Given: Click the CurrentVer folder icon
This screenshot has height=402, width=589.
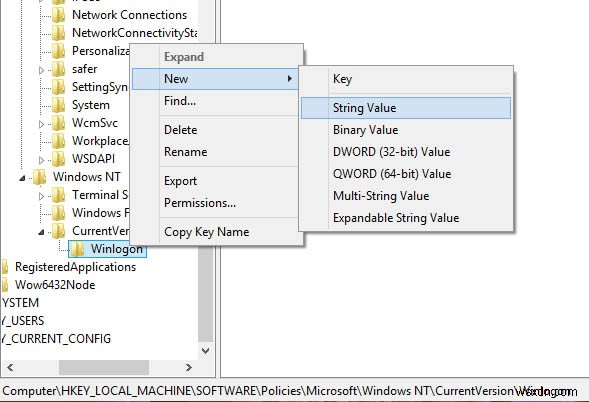Looking at the screenshot, I should 59,231.
